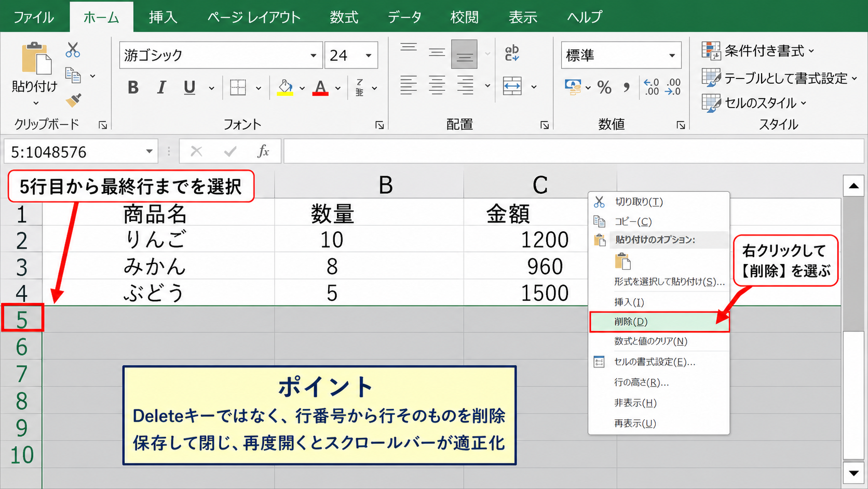Open underline style dropdown arrow
The width and height of the screenshot is (868, 489).
pos(211,88)
